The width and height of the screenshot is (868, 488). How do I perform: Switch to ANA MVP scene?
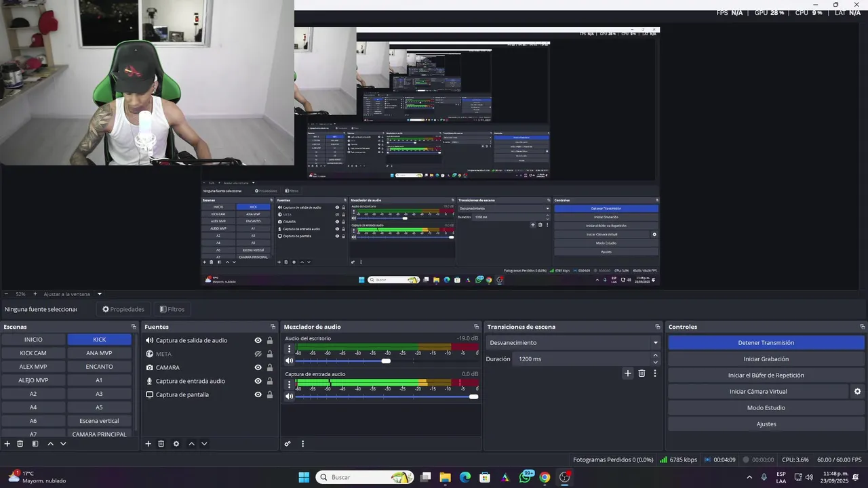click(99, 353)
